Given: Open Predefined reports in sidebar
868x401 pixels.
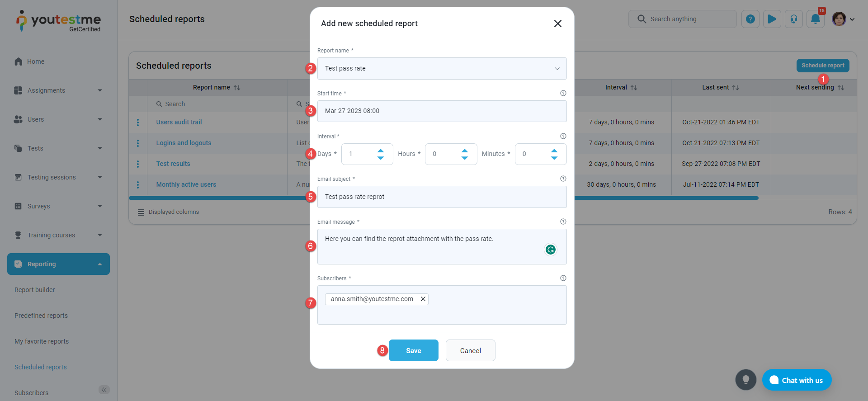Looking at the screenshot, I should [x=41, y=316].
